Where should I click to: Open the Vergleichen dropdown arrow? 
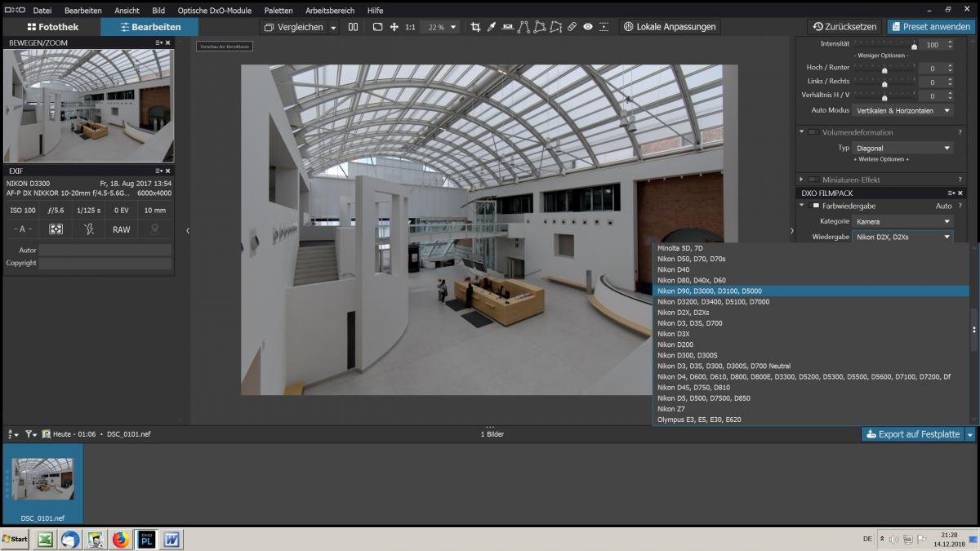tap(333, 27)
